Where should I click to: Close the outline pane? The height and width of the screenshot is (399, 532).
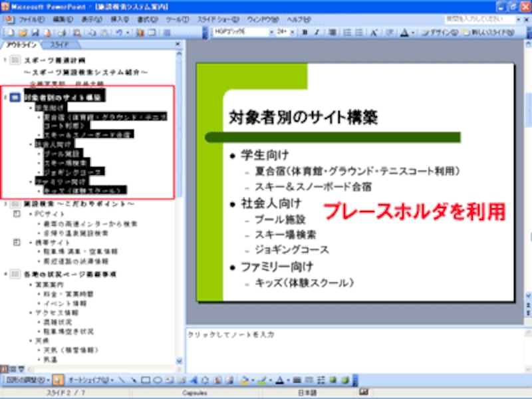pos(178,44)
